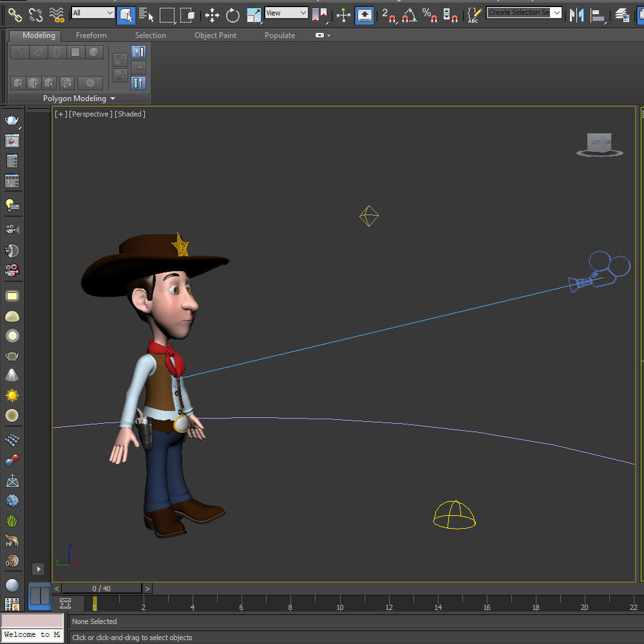The width and height of the screenshot is (644, 644).
Task: Switch to the Freeform ribbon tab
Action: point(91,35)
